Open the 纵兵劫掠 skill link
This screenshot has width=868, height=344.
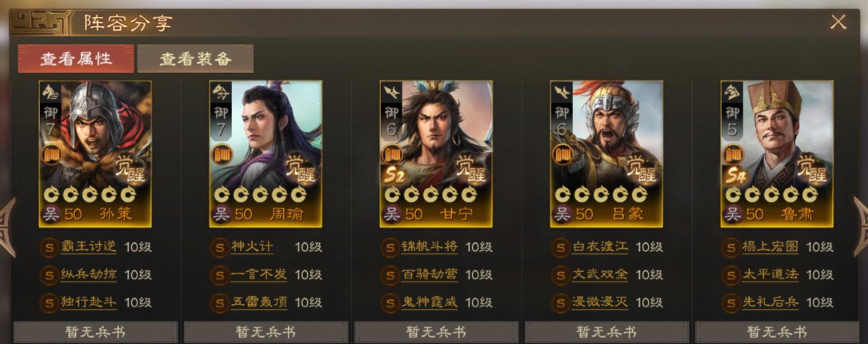[x=88, y=275]
